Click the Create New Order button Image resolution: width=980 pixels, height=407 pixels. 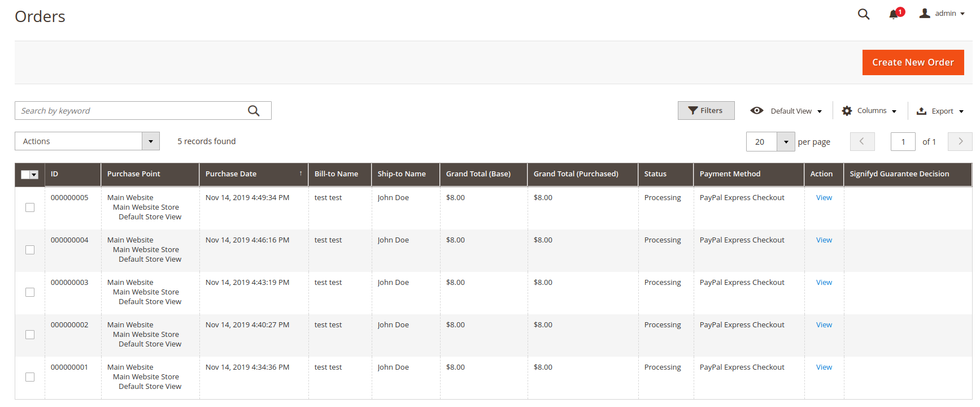tap(913, 62)
